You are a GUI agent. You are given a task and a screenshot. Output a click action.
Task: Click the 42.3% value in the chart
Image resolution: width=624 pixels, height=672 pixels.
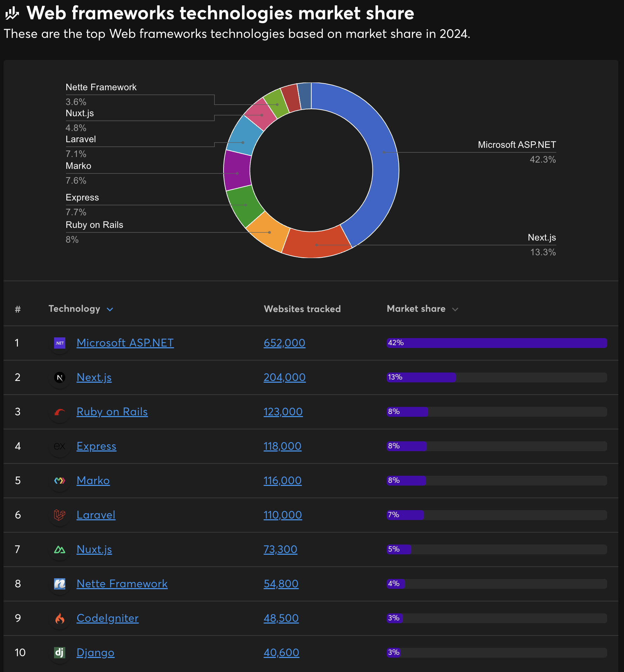tap(543, 159)
